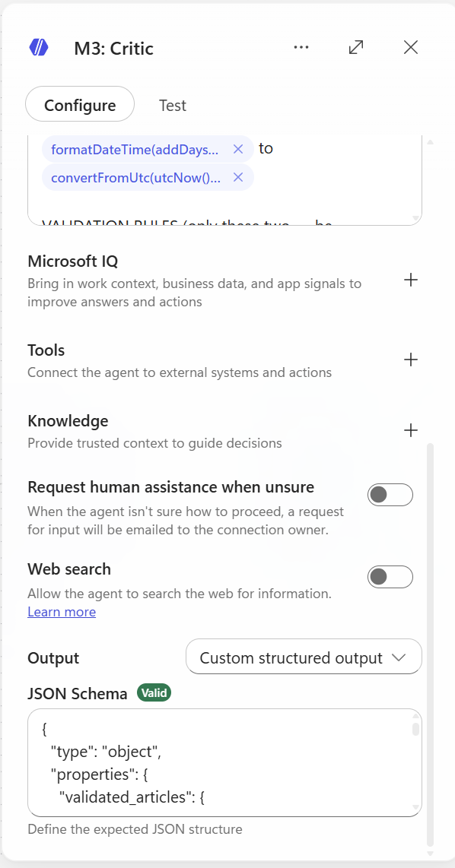The height and width of the screenshot is (868, 455).
Task: Add a tool using the Tools plus icon
Action: [411, 360]
